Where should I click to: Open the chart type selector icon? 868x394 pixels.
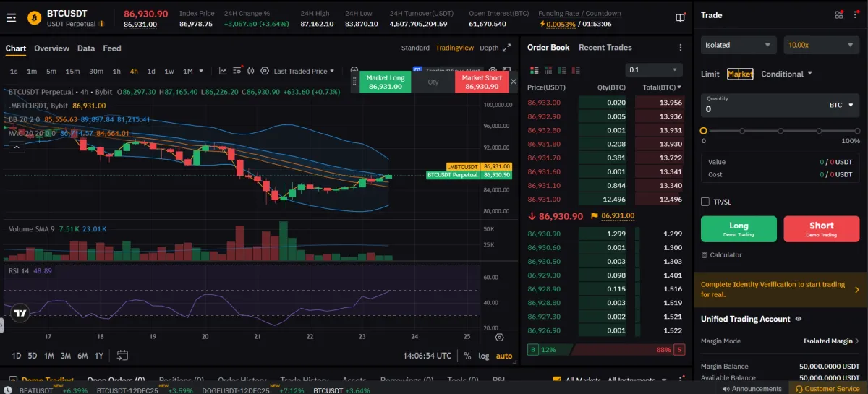coord(223,71)
